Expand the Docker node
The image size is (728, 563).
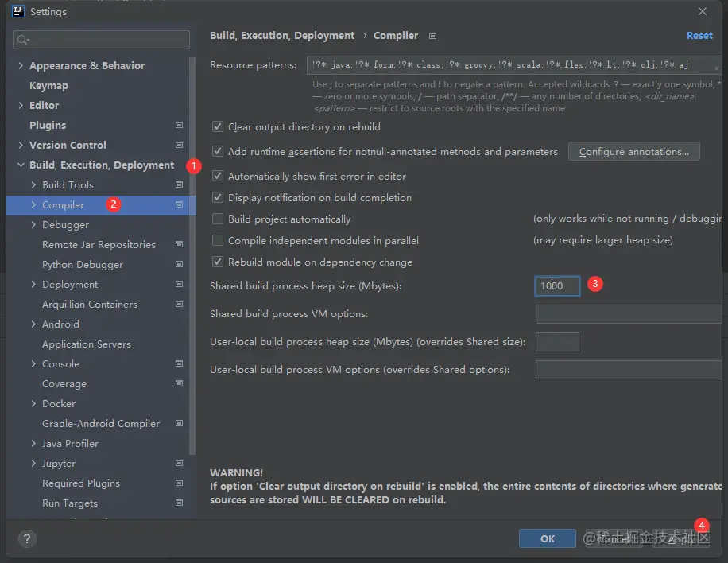coord(33,404)
